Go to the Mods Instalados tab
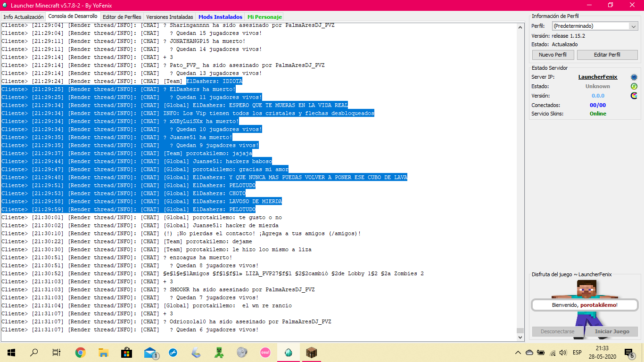 coord(221,17)
